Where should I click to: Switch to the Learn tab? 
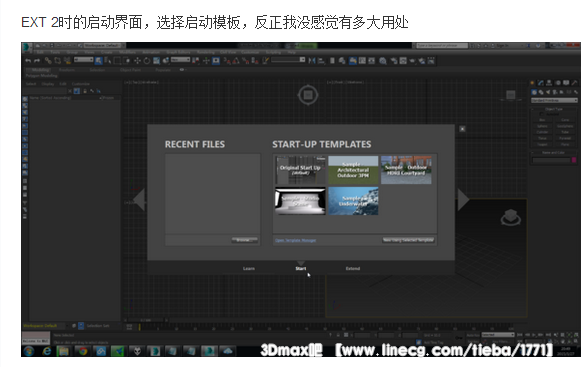(x=249, y=268)
